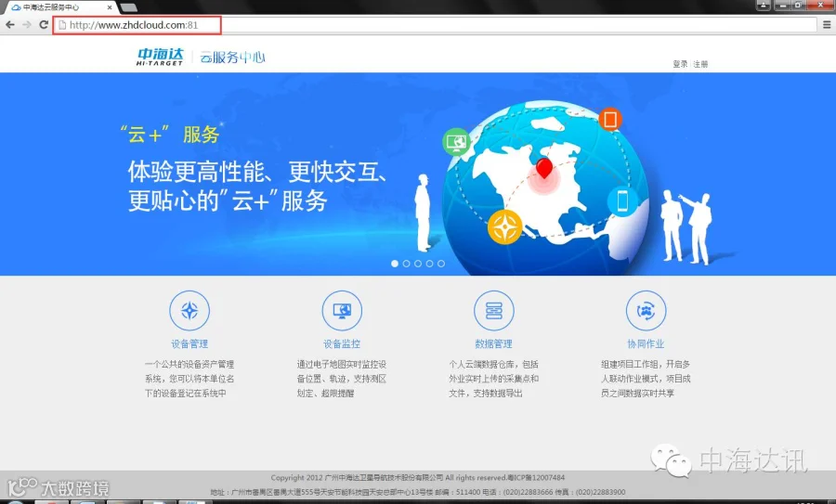Click the 云服务中心 header title
This screenshot has height=504, width=836.
pos(232,57)
